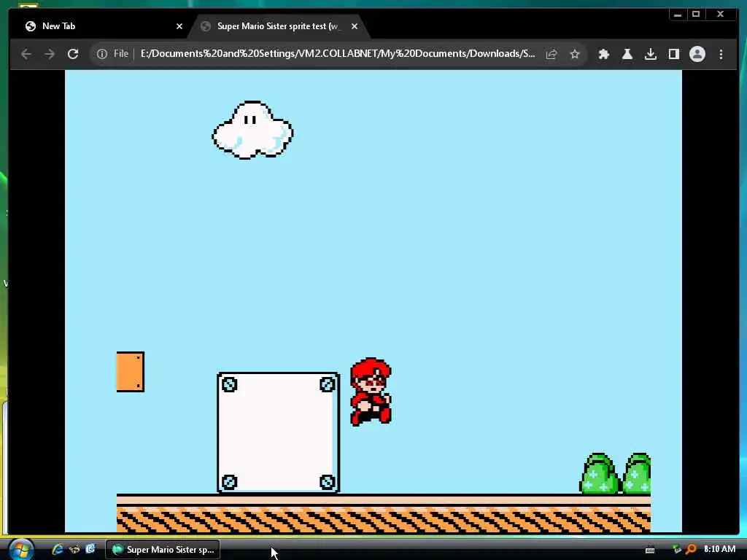Focus the address bar file URL
This screenshot has width=747, height=560.
pos(337,54)
